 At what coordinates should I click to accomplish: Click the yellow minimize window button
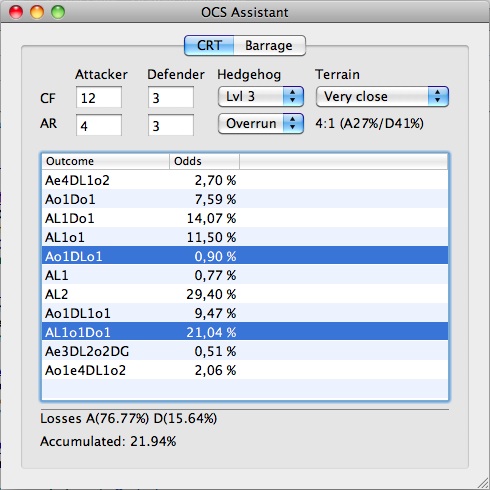click(37, 12)
